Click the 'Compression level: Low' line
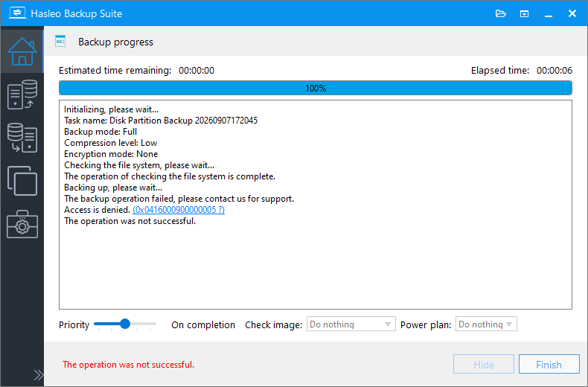Screen dimensions: 588x387 click(111, 143)
